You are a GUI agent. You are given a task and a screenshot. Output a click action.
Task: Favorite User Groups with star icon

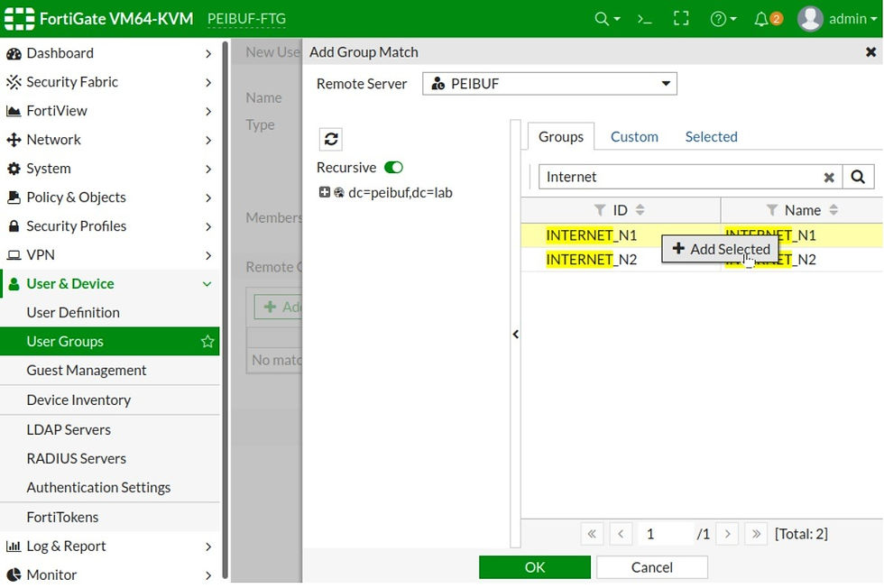pyautogui.click(x=207, y=342)
